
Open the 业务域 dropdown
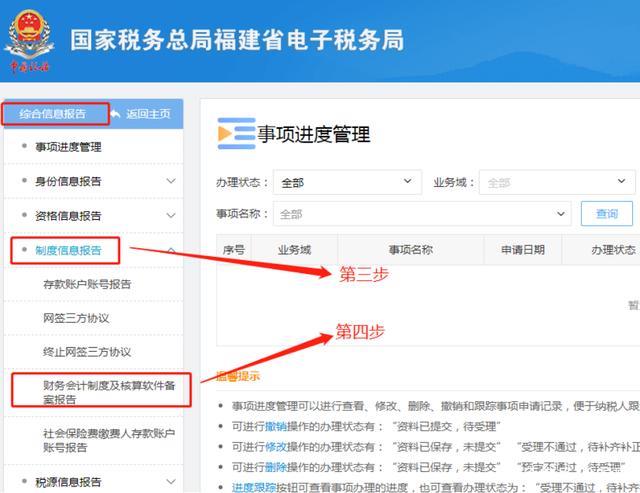pos(557,182)
